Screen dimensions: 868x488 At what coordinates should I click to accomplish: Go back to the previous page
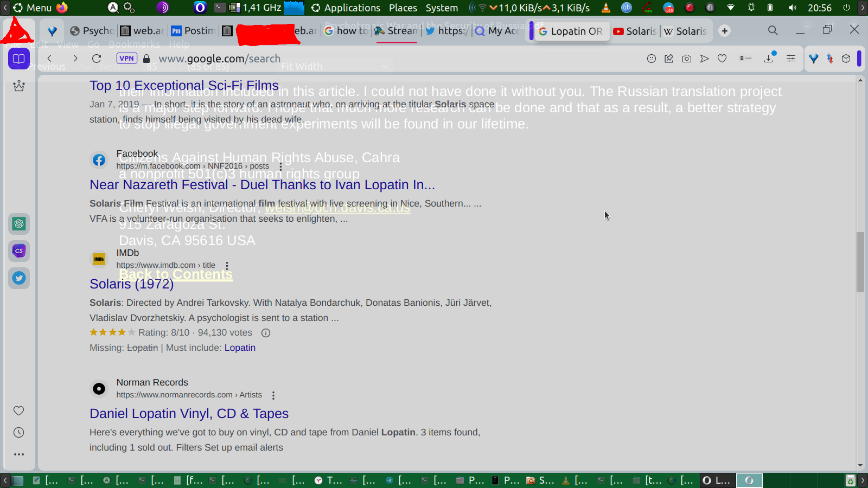[49, 59]
